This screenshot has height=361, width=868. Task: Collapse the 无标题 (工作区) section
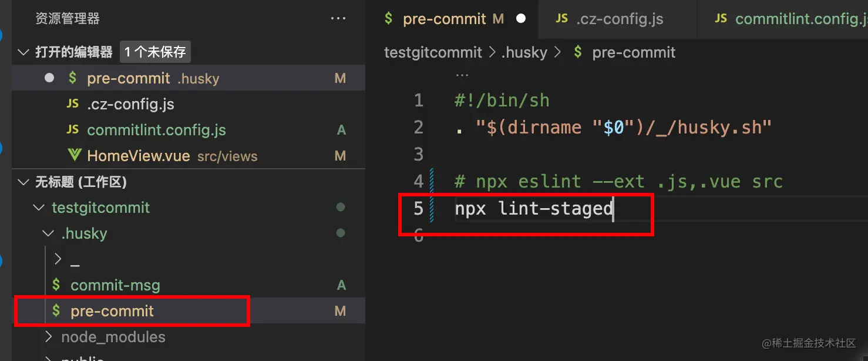click(23, 182)
